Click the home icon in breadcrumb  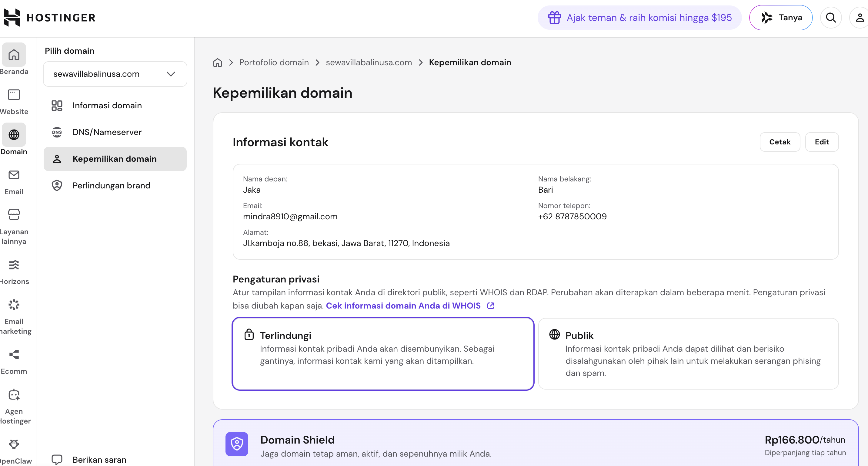218,63
